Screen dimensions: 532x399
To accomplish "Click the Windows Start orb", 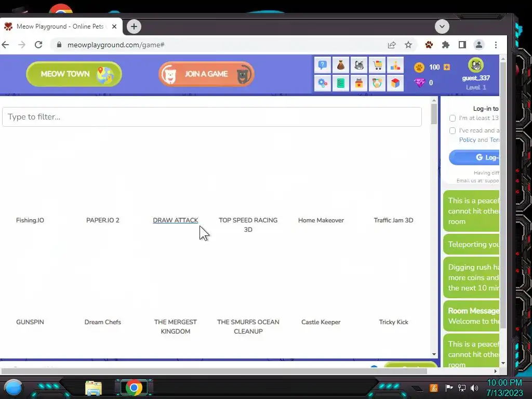I will (13, 388).
